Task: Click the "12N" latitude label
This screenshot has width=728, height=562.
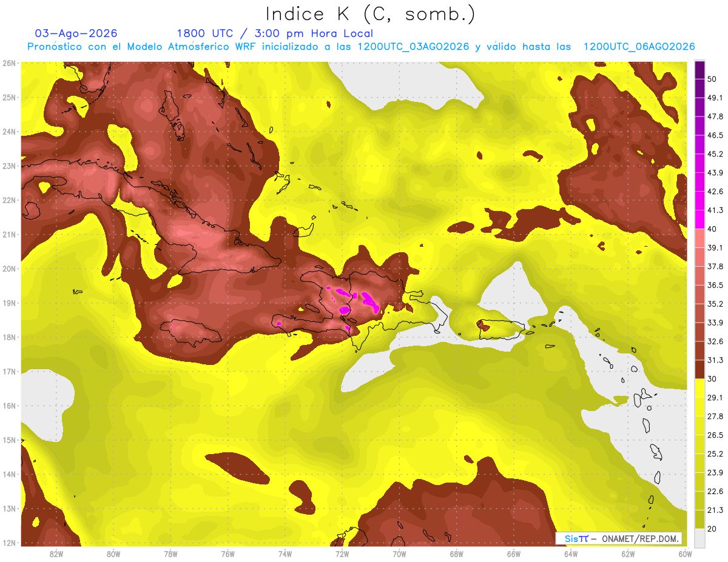Action: [8, 543]
